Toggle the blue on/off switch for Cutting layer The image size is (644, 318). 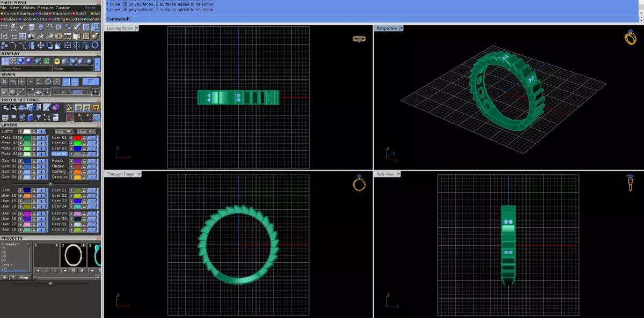coord(92,172)
